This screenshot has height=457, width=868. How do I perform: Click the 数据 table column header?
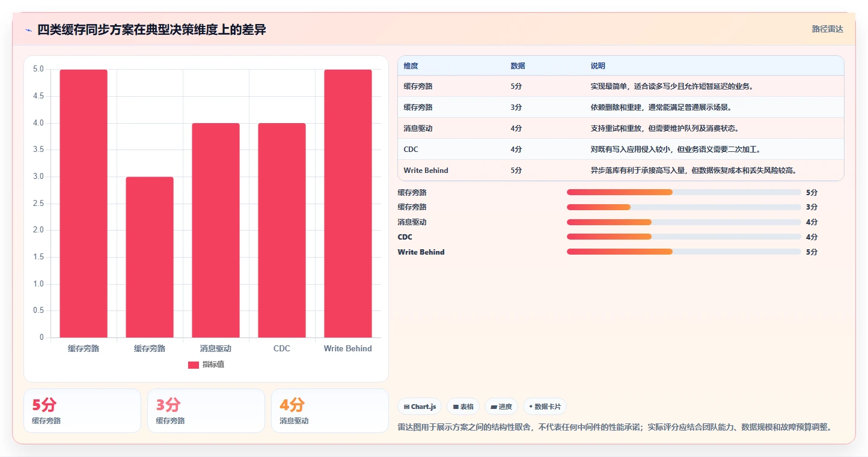[x=518, y=65]
